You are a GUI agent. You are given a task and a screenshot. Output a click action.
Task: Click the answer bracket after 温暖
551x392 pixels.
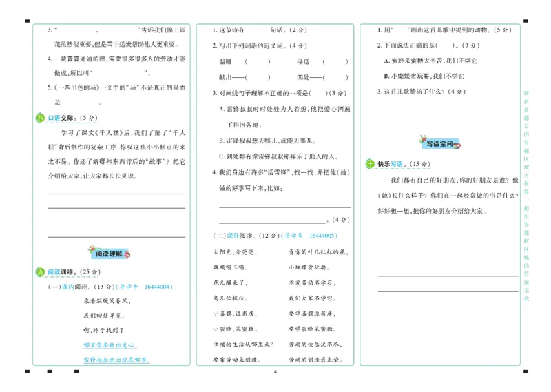click(x=258, y=61)
